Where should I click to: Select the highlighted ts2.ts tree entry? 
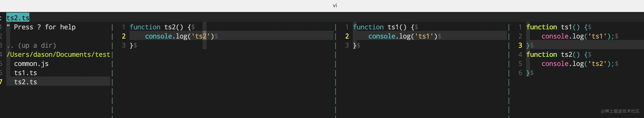[x=26, y=82]
